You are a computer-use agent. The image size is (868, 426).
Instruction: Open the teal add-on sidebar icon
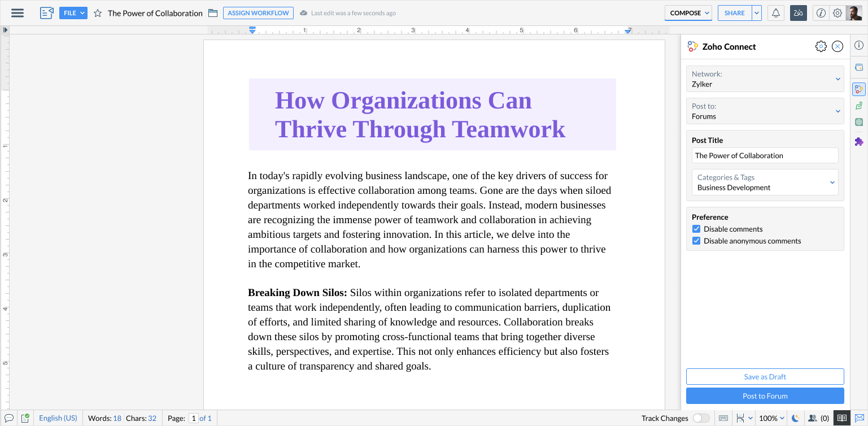pos(859,122)
